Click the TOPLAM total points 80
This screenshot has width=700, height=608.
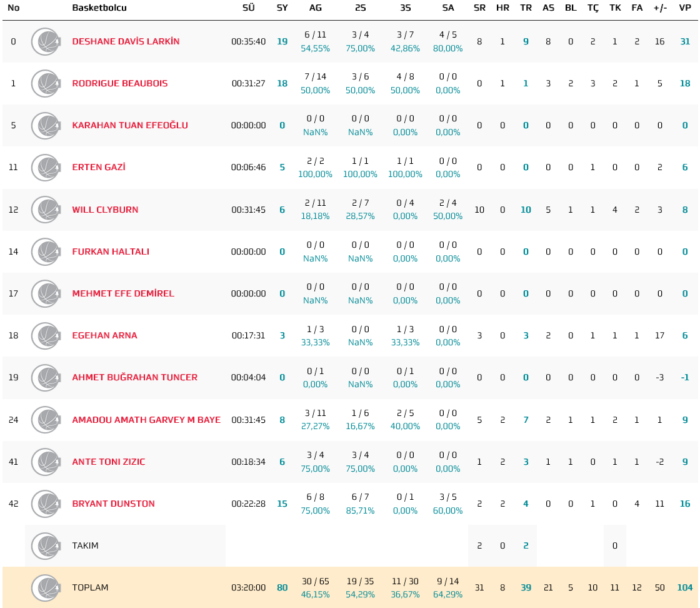point(282,588)
